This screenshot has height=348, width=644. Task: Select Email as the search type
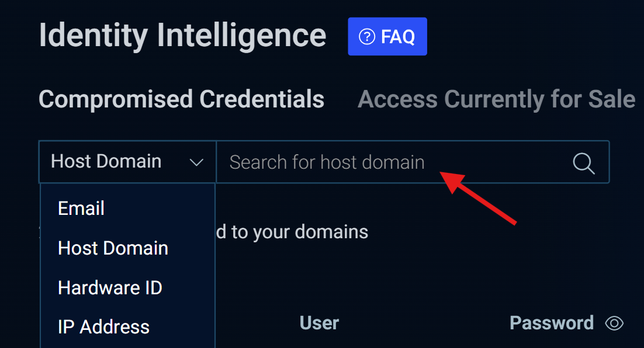click(81, 208)
